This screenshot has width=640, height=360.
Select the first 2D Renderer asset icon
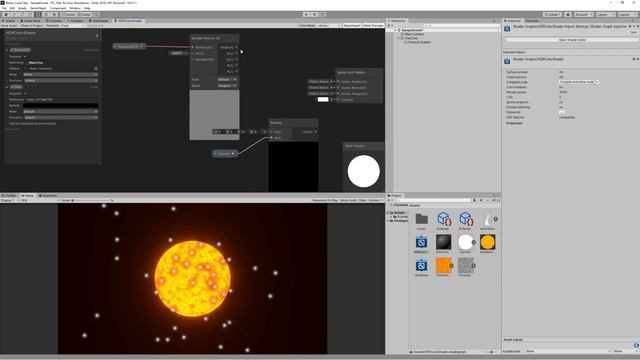point(444,219)
